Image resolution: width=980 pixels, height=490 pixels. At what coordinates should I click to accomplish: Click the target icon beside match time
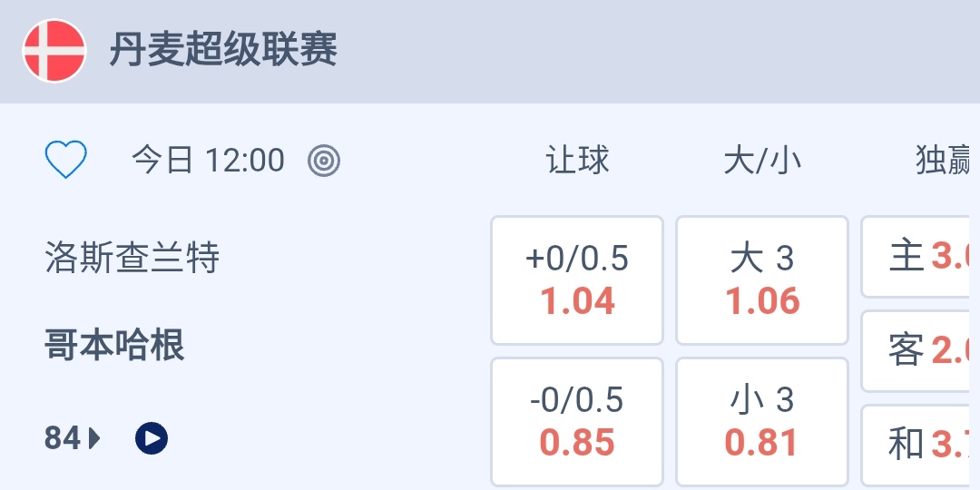pyautogui.click(x=324, y=161)
